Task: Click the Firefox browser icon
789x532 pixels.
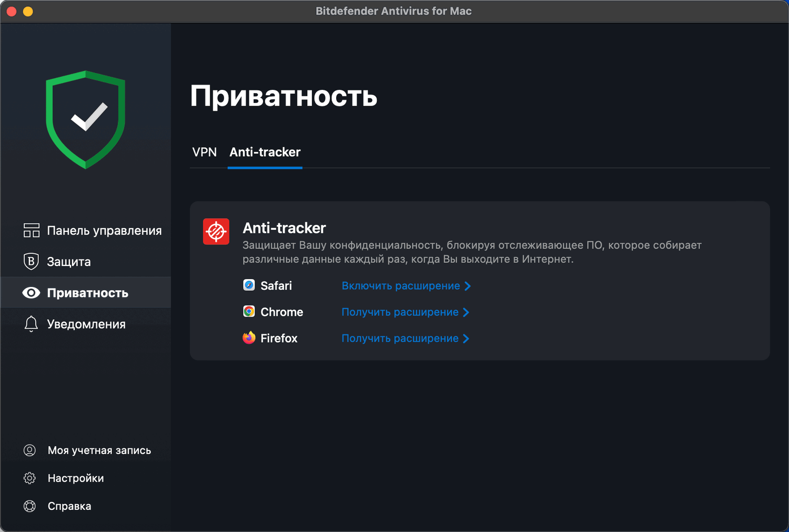Action: point(249,337)
